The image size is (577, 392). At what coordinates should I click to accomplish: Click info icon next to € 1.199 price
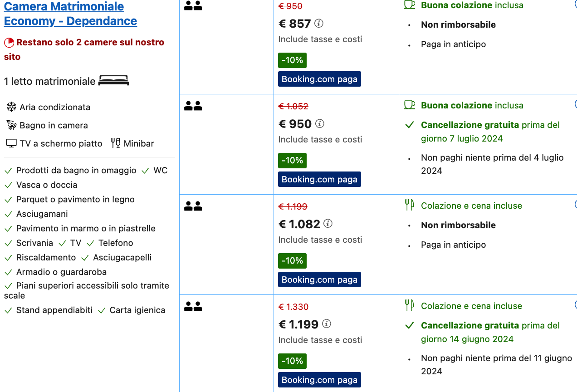pos(326,324)
